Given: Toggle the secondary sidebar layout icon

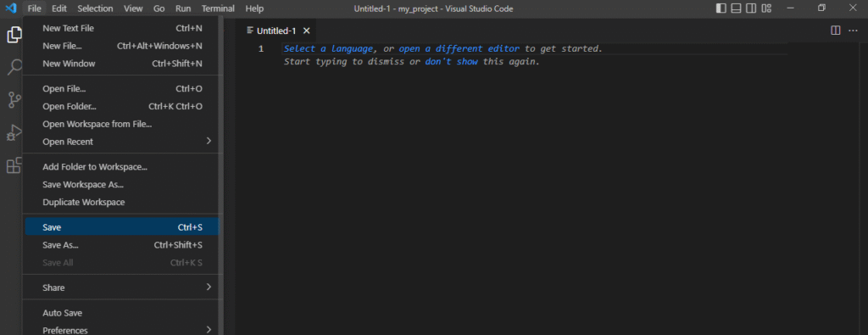Looking at the screenshot, I should click(x=751, y=8).
